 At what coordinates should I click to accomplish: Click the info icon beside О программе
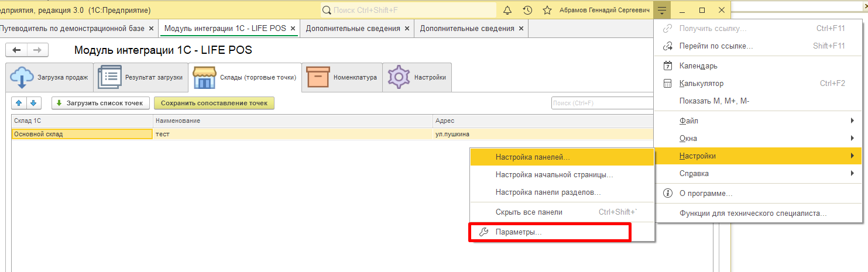click(667, 193)
